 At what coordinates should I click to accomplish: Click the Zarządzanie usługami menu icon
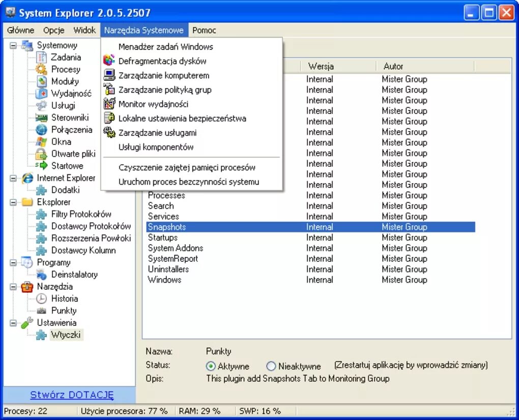109,133
